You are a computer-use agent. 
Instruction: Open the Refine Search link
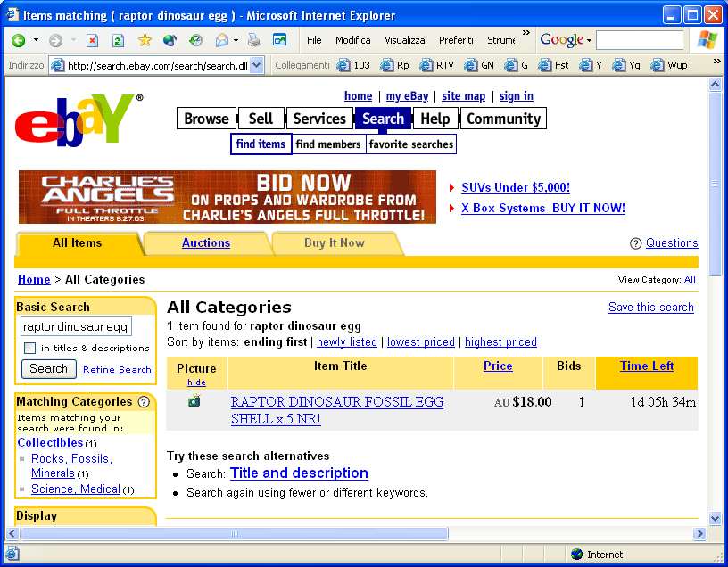click(117, 369)
